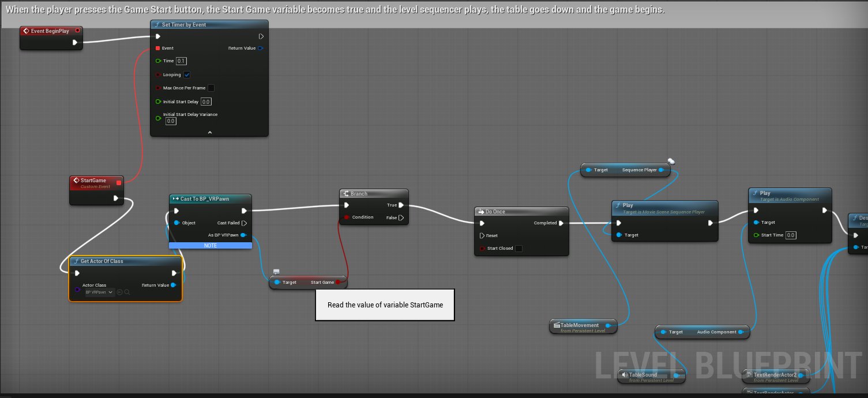
Task: Select the Get Actor Of Class node header
Action: [125, 261]
